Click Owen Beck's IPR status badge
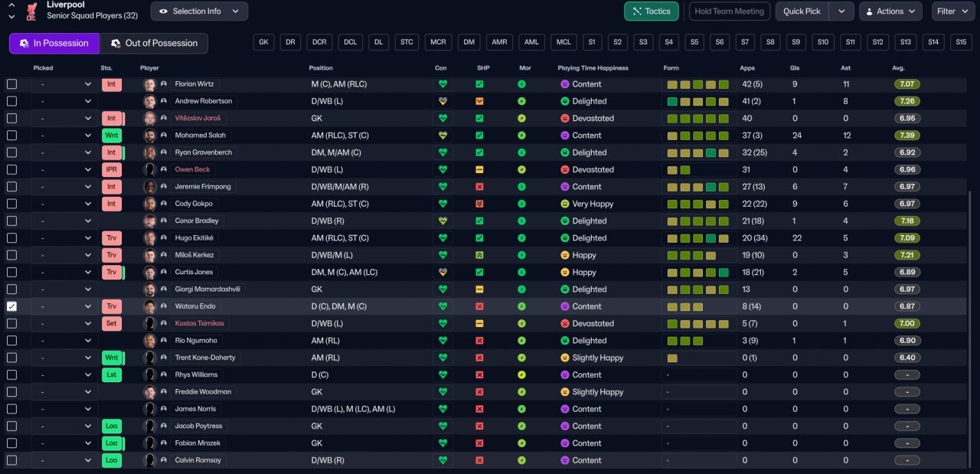The image size is (980, 474). pyautogui.click(x=112, y=170)
